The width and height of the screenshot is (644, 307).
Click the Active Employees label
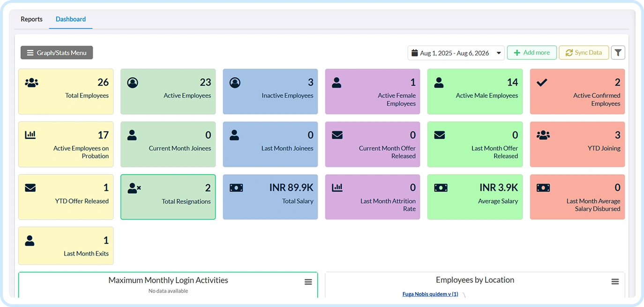(x=187, y=95)
